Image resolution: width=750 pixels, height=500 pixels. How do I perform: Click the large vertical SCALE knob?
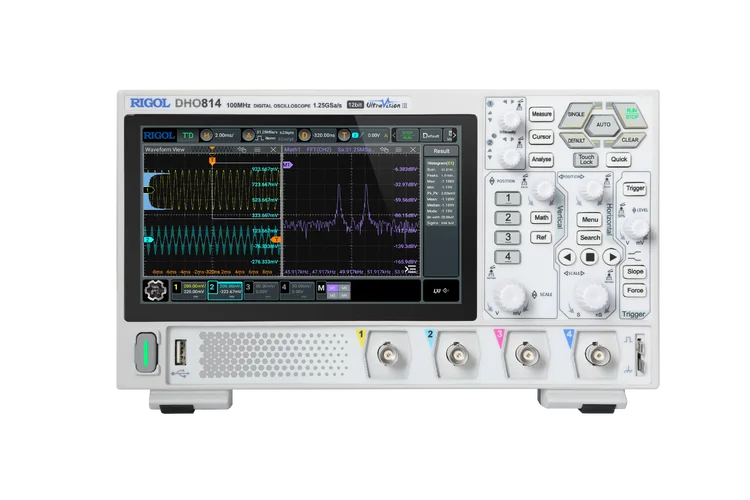tap(512, 295)
